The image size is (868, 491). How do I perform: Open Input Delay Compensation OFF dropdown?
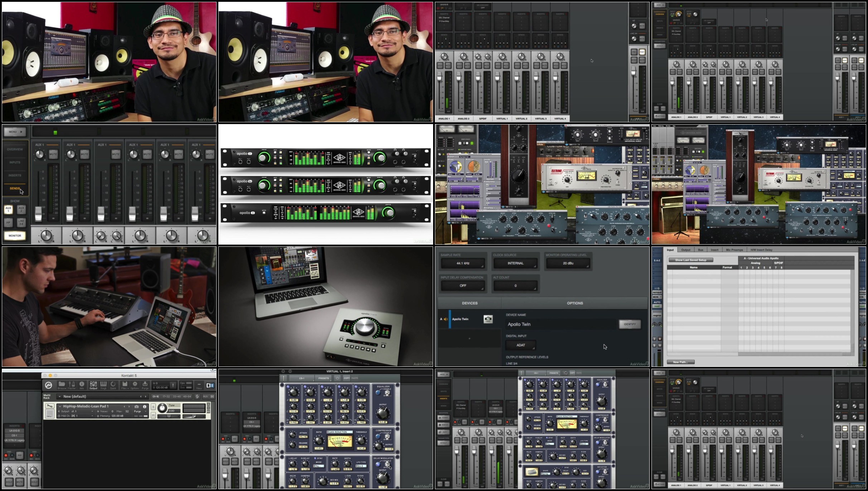coord(463,286)
